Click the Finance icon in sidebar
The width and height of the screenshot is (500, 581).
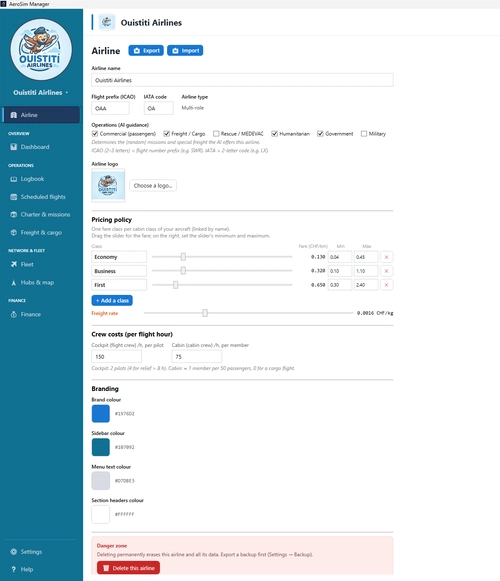[x=14, y=314]
